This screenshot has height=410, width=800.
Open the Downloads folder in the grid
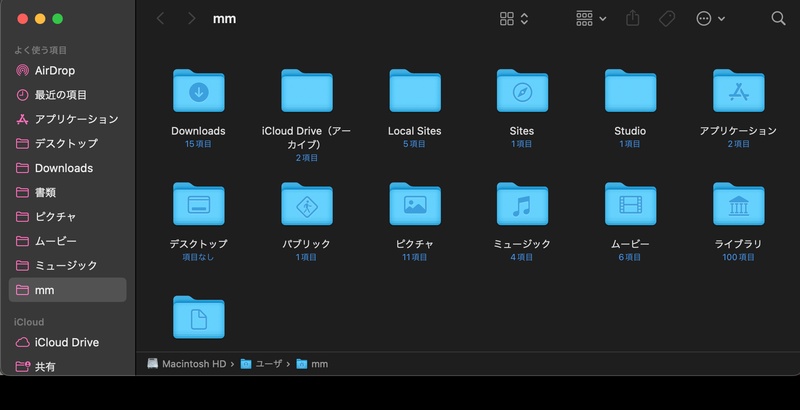coord(198,91)
